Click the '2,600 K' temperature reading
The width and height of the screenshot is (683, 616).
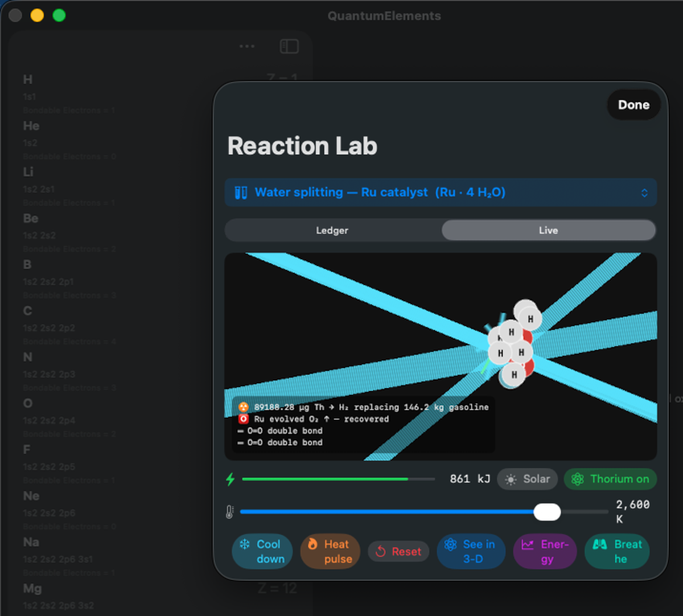click(x=632, y=512)
